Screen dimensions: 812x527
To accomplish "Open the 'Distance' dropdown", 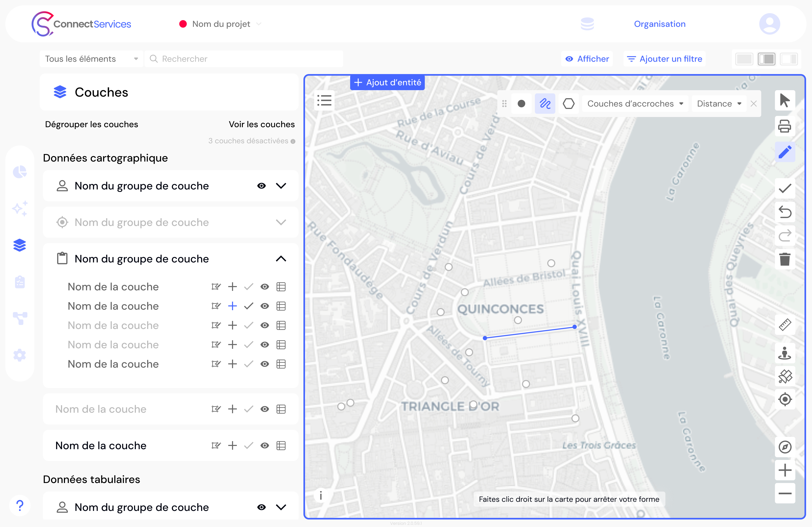I will [x=718, y=103].
